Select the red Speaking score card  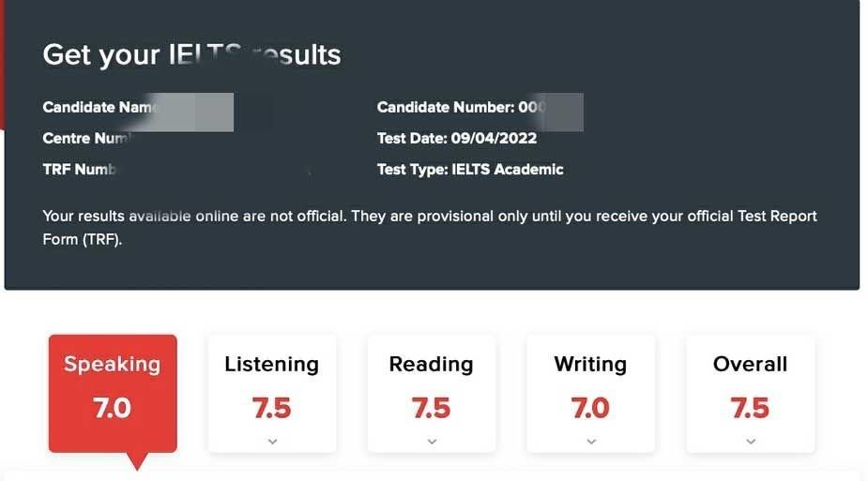coord(113,393)
